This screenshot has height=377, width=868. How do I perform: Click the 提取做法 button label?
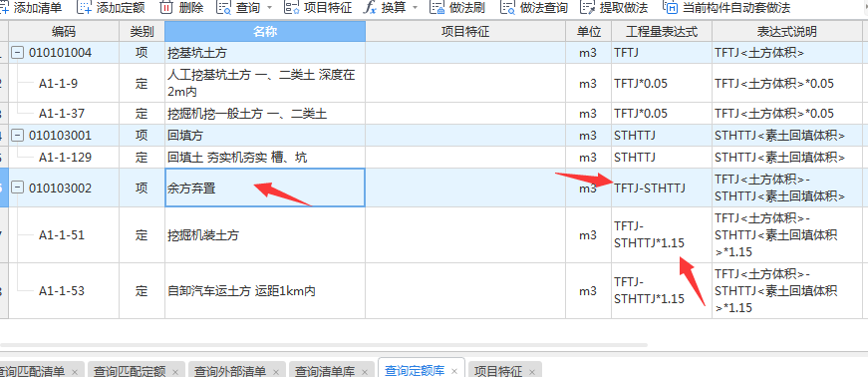[x=624, y=8]
